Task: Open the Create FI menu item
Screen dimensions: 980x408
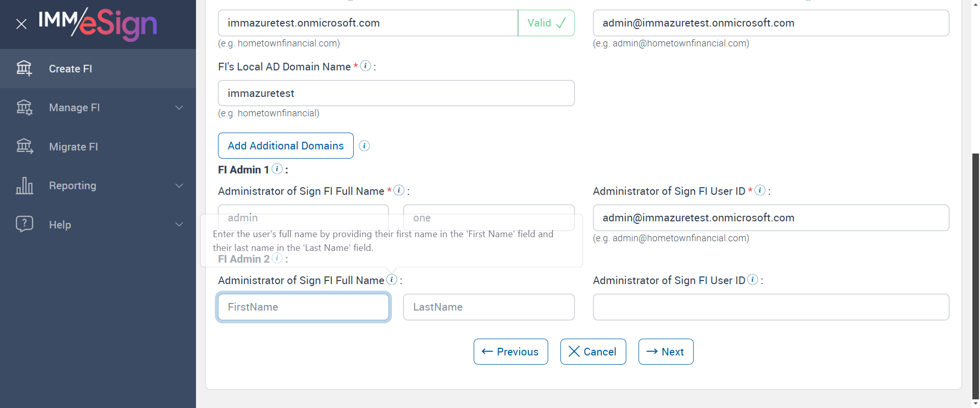Action: click(70, 69)
